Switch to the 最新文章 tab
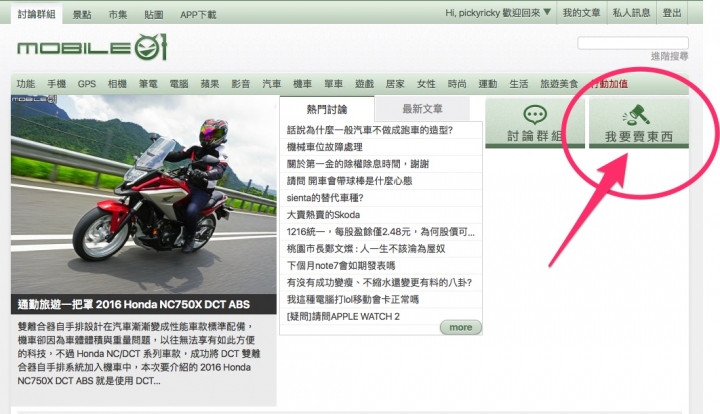The image size is (720, 414). [422, 109]
